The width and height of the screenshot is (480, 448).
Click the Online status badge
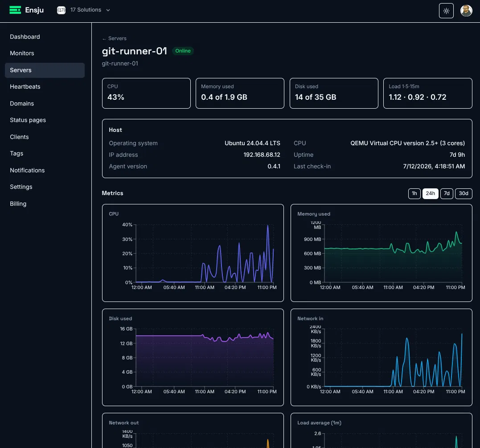point(183,51)
